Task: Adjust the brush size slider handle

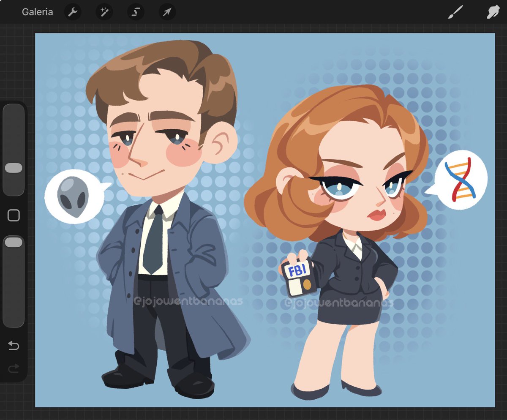Action: click(x=14, y=168)
